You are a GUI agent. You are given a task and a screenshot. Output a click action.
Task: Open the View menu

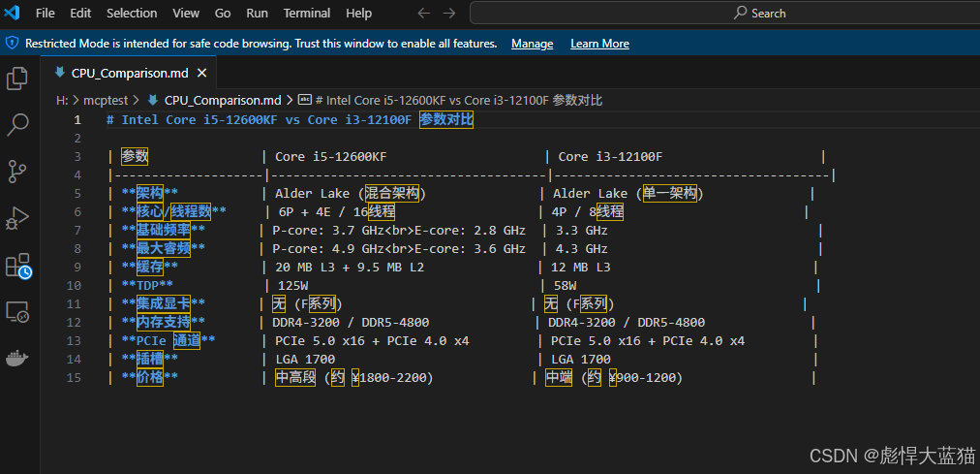click(186, 14)
